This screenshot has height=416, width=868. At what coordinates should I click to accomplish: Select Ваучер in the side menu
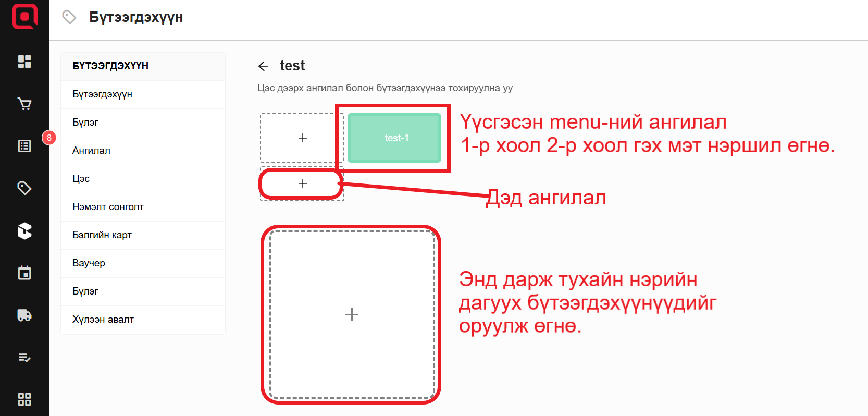(x=89, y=263)
